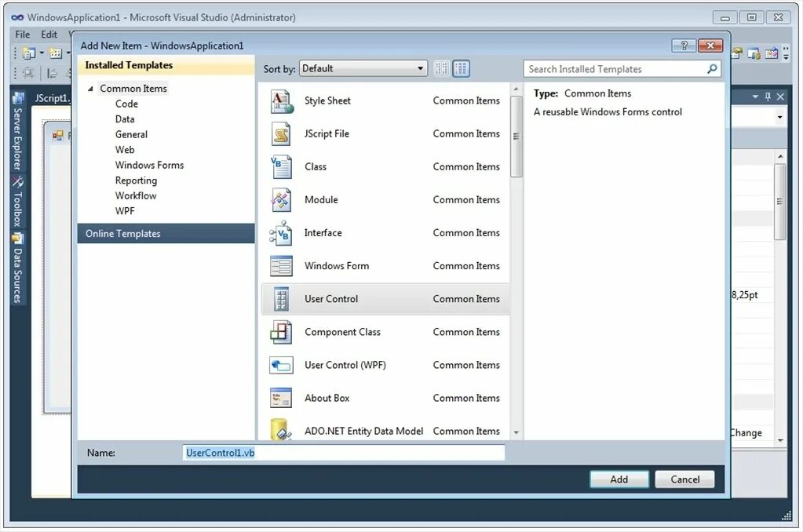Focus the Name field with UserControl1.vb
This screenshot has height=532, width=803.
click(344, 453)
